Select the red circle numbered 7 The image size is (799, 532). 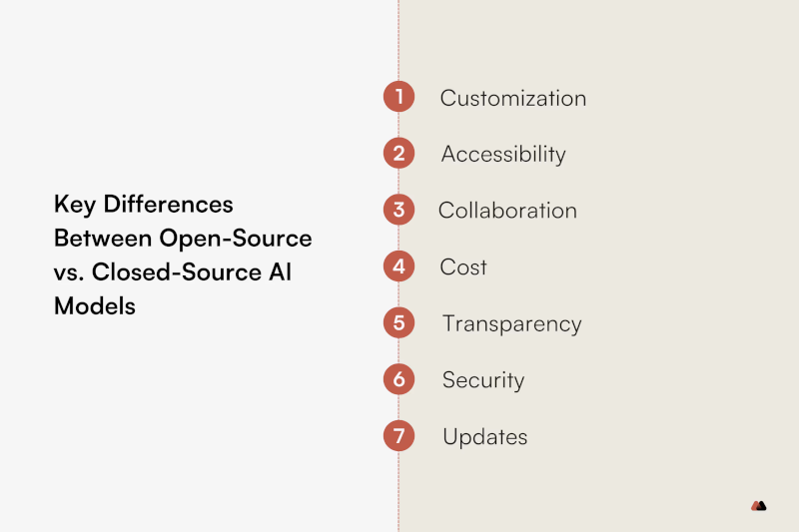tap(399, 436)
